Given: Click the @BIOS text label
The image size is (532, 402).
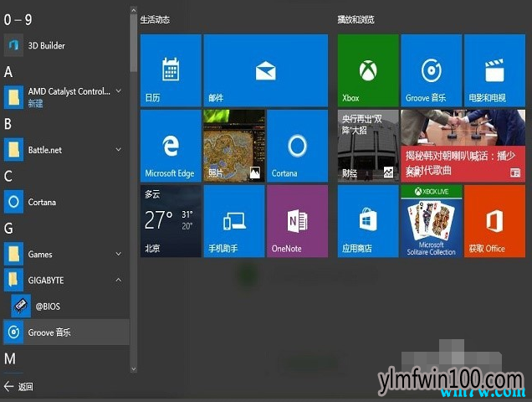Looking at the screenshot, I should pos(48,307).
